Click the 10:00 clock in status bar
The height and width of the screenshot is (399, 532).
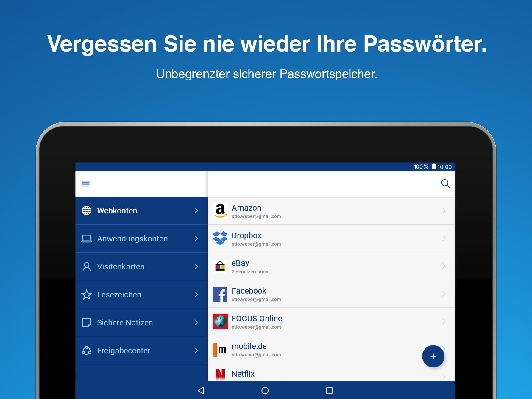444,167
